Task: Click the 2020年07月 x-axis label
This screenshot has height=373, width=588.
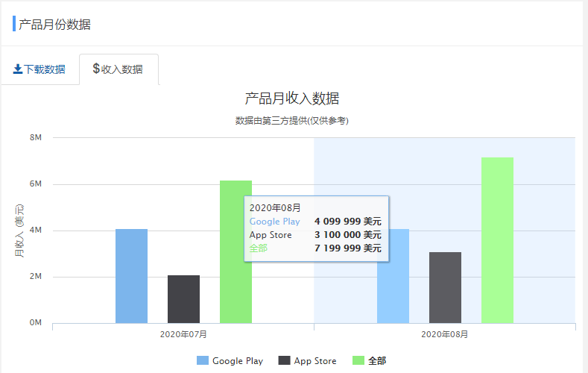Action: click(x=183, y=335)
